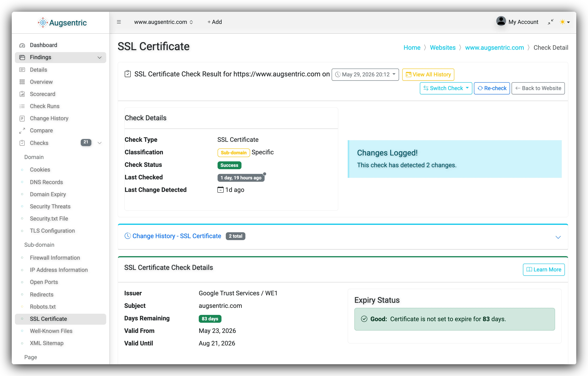Viewport: 588px width, 376px height.
Task: Click Learn More button
Action: coord(544,269)
